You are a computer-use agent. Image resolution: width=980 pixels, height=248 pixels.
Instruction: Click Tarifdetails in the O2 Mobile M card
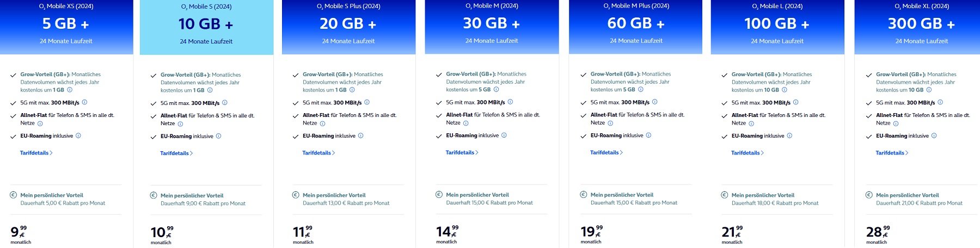point(462,152)
